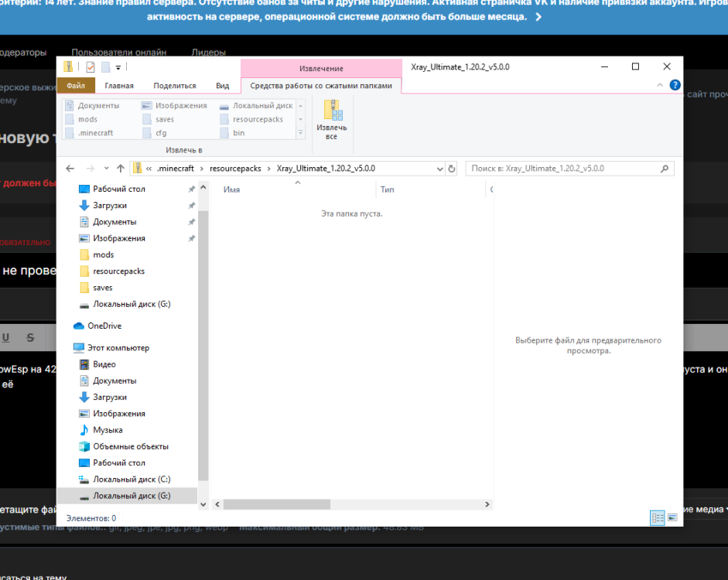Choose Изображения as extraction destination in ribbon
This screenshot has height=580, width=728.
point(175,106)
